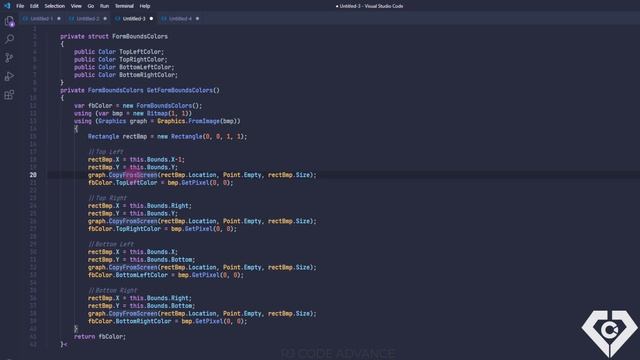
Task: Click the 'Graphics.FromImage(bmp)' line
Action: click(157, 121)
